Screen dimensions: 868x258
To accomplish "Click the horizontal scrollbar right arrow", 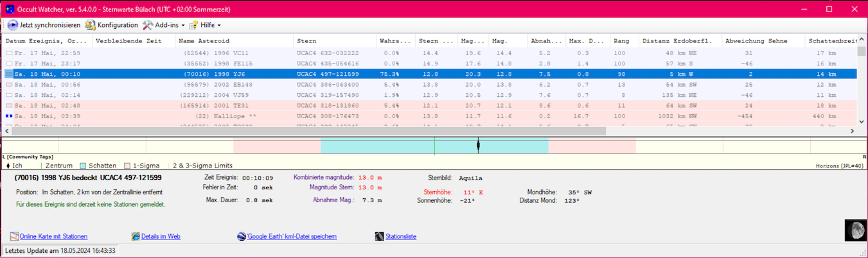I will (852, 131).
